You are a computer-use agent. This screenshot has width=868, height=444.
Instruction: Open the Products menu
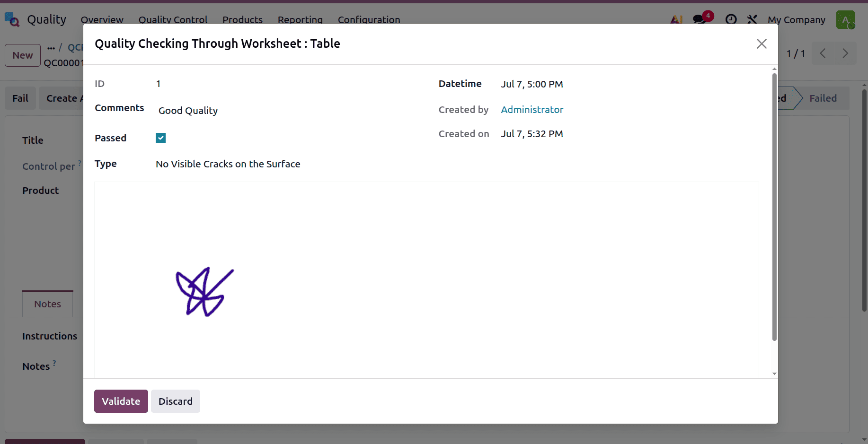(x=242, y=20)
